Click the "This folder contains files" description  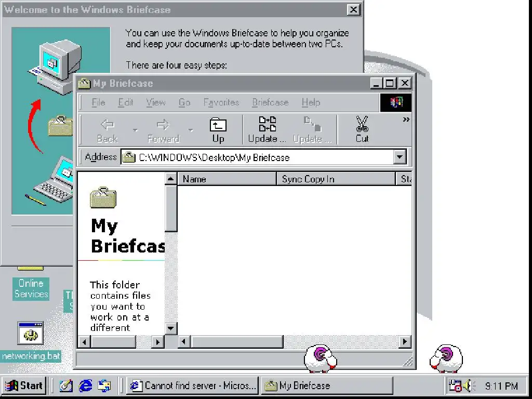(x=121, y=306)
